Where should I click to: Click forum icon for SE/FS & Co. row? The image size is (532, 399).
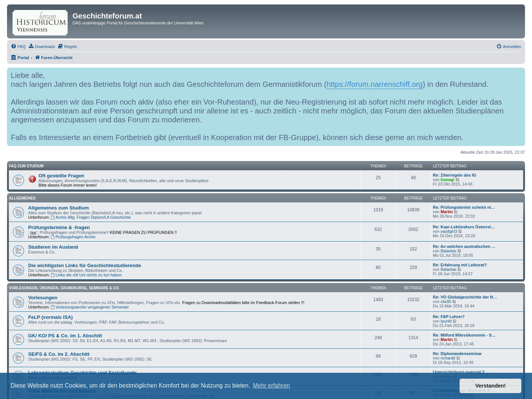[x=18, y=358]
